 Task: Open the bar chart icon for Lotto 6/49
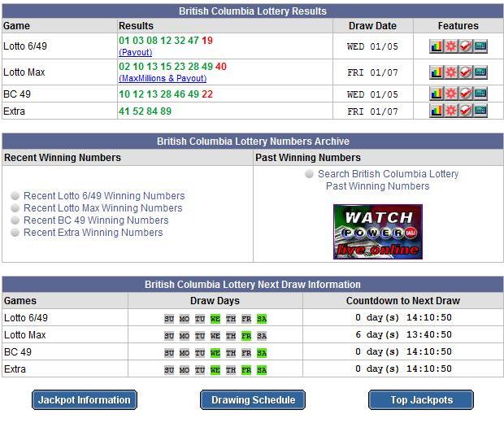click(x=437, y=46)
